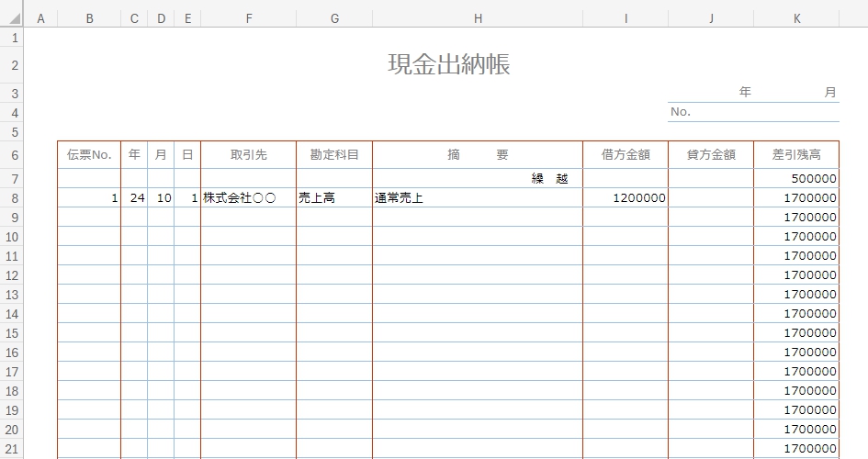Click the select-all corner of the sheet
The width and height of the screenshot is (868, 459).
[13, 18]
